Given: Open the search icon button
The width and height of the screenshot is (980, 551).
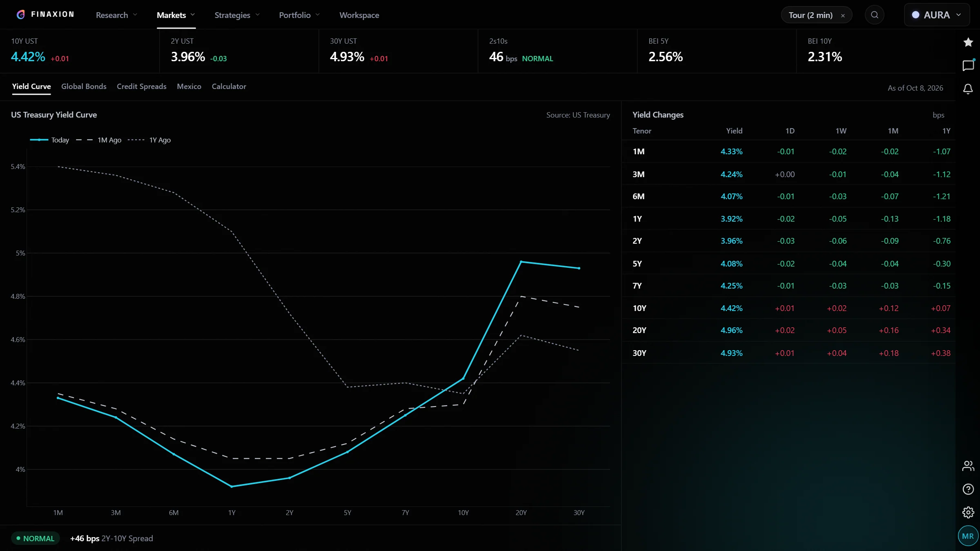Looking at the screenshot, I should 874,15.
